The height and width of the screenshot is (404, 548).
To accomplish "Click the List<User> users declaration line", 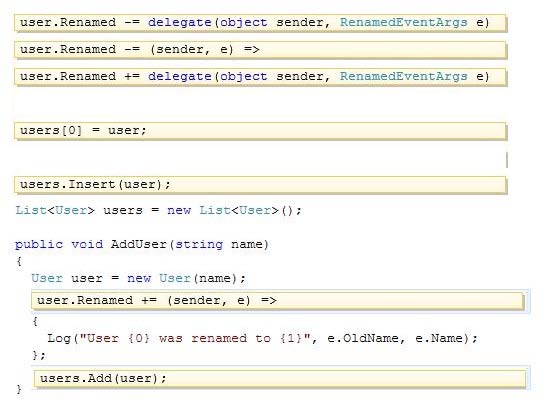I will click(158, 210).
